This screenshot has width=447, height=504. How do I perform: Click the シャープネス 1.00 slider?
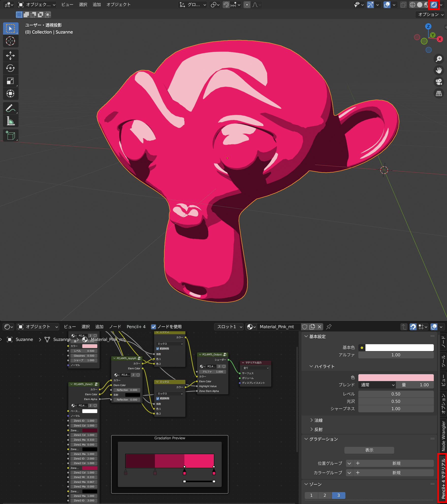tap(396, 409)
